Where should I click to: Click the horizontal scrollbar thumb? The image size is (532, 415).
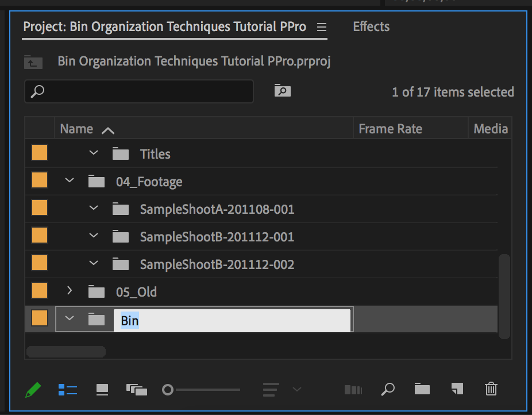[66, 352]
